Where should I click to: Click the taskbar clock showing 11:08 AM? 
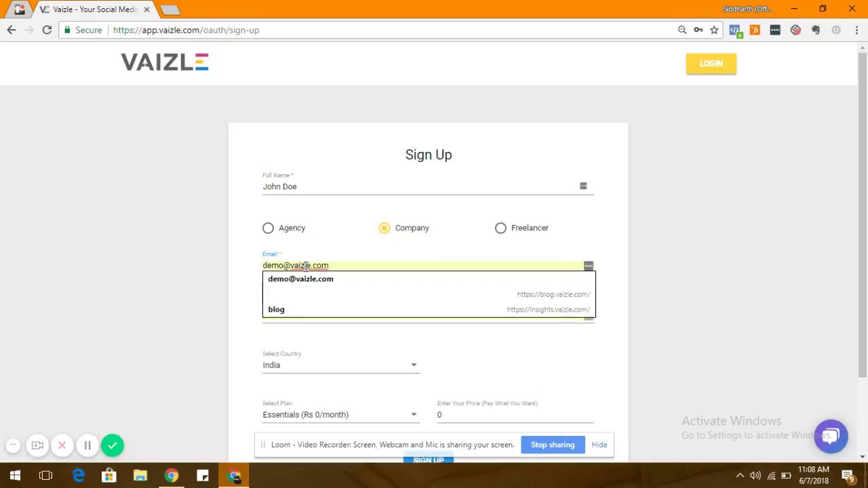click(x=813, y=475)
